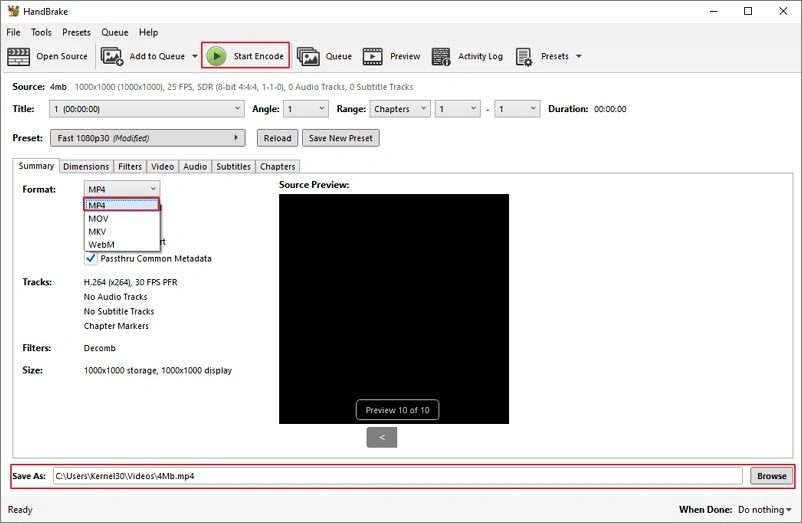Click the Preview 10 of 10 label
Screen dimensions: 802x523
click(x=397, y=410)
